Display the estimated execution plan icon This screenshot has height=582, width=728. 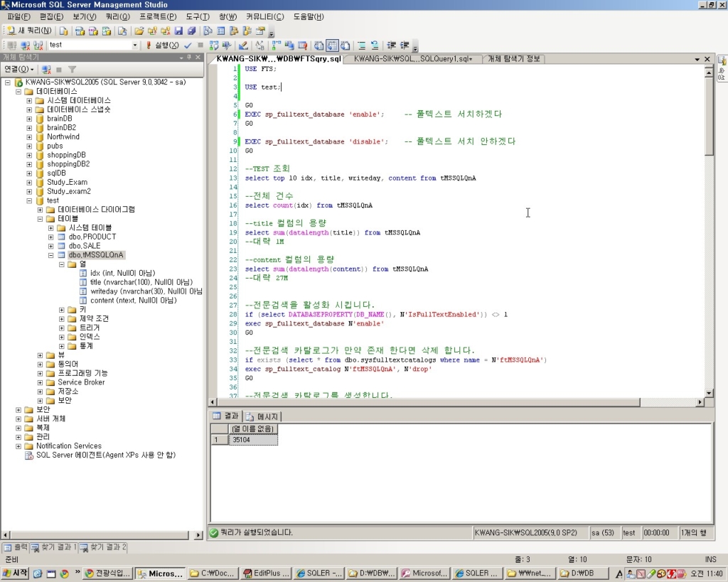click(x=213, y=45)
